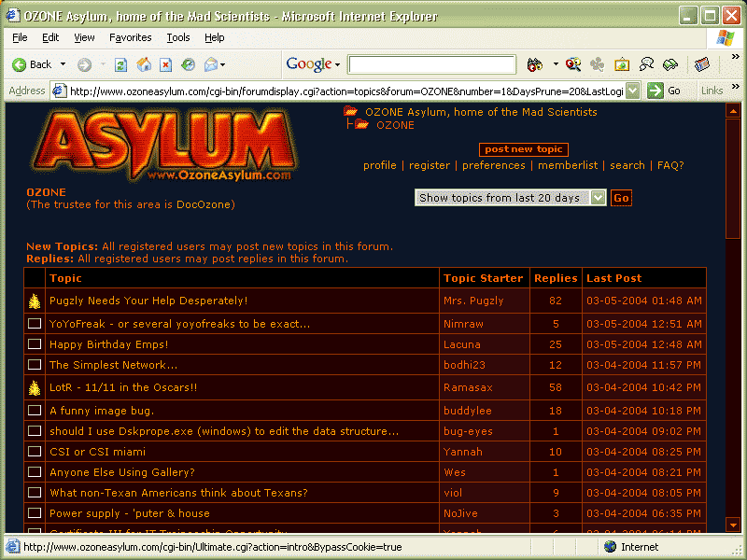The image size is (747, 560).
Task: Expand the toolbar overflow chevron at top right
Action: 735,57
